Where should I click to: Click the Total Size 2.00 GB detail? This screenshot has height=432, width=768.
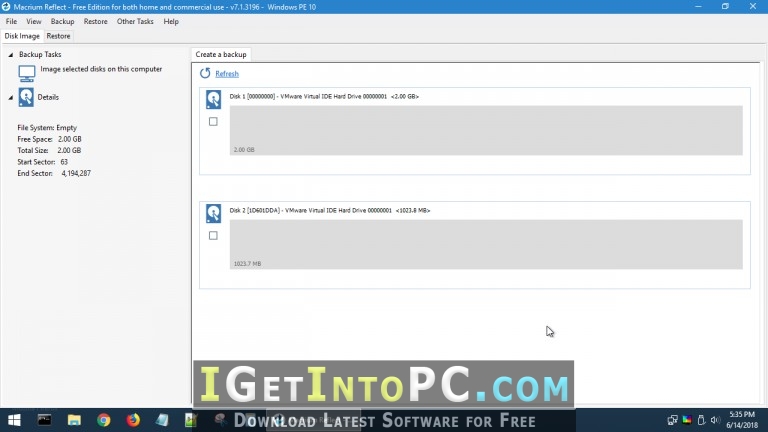tap(49, 150)
